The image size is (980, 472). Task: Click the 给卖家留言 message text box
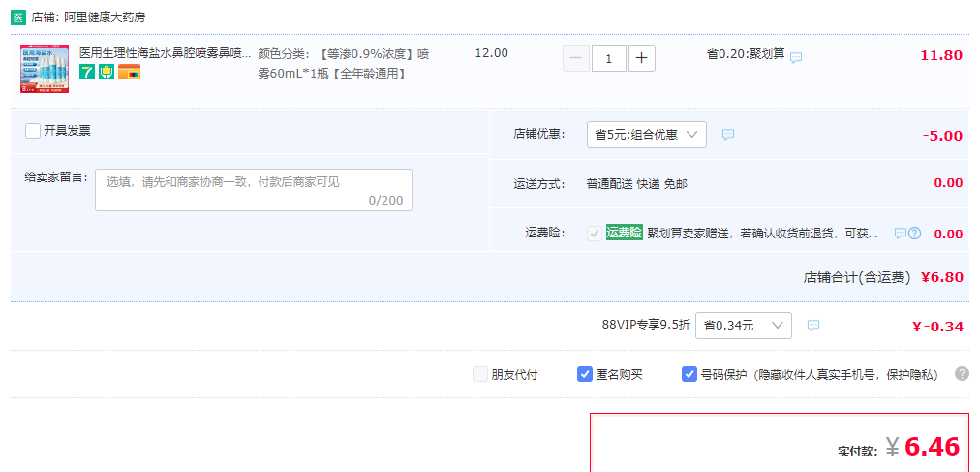click(x=254, y=190)
